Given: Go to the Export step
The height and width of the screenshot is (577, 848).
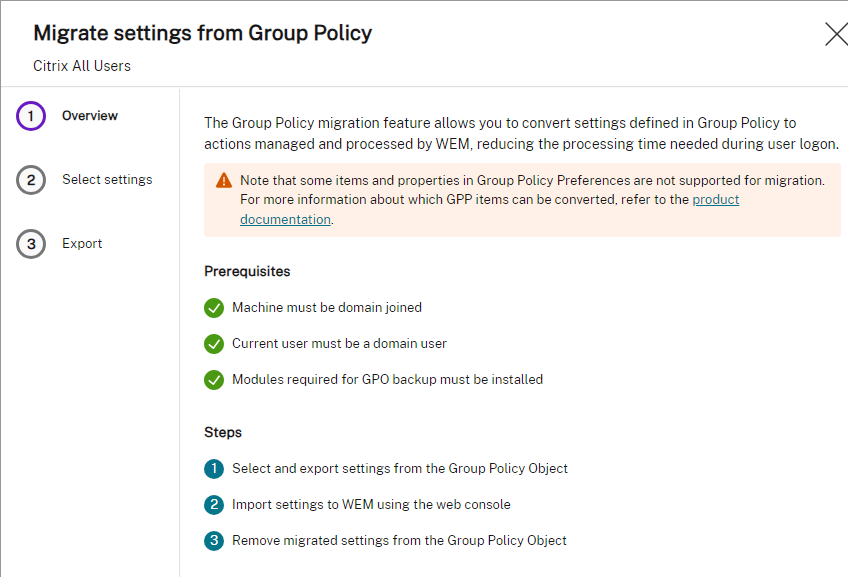Looking at the screenshot, I should click(x=82, y=243).
